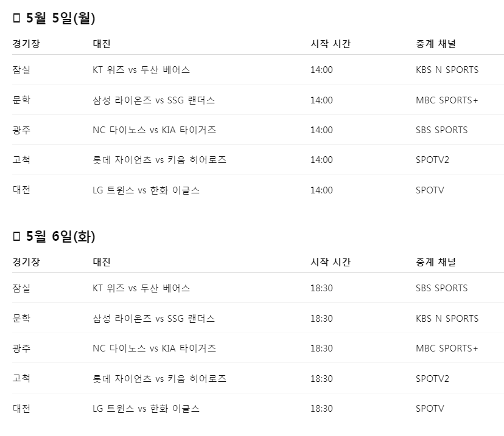Click the square bullet beside 5월 6일(화)

pos(16,237)
